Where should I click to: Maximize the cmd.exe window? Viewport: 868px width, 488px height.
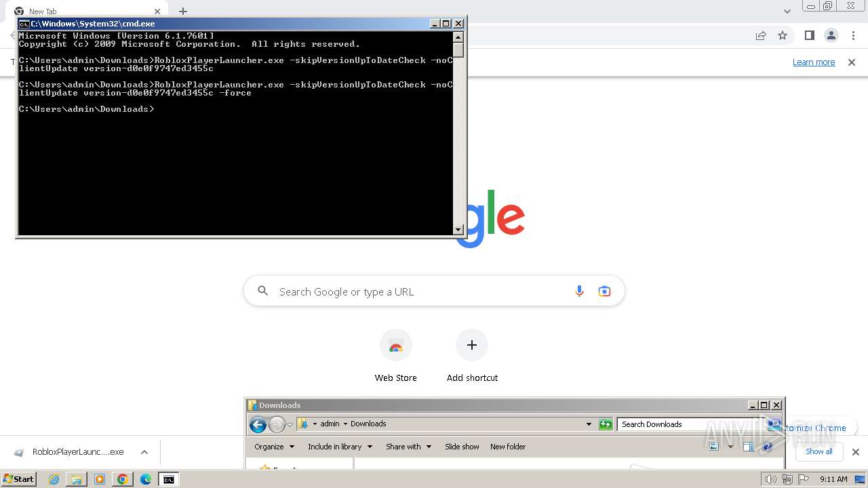[446, 24]
